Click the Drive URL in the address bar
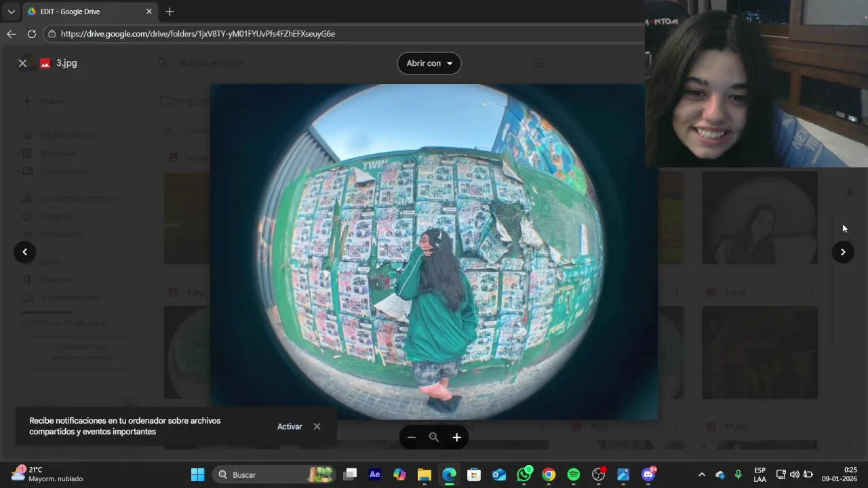Screen dimensions: 868x488 click(197, 33)
